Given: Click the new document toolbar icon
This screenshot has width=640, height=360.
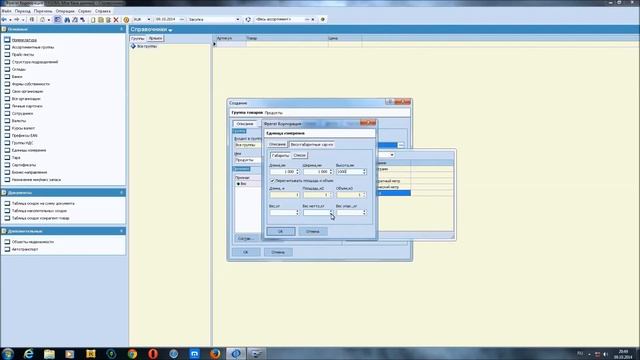Looking at the screenshot, I should pyautogui.click(x=93, y=20).
